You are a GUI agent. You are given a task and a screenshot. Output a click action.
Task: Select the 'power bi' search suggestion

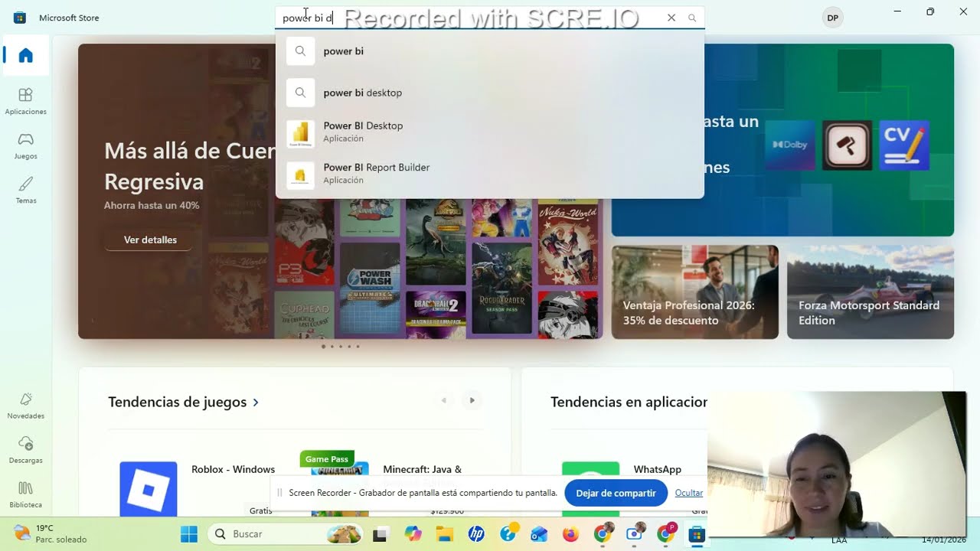pyautogui.click(x=489, y=51)
